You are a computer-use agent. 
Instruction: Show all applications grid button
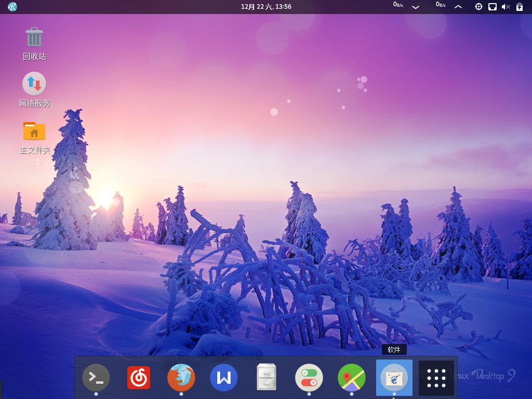(x=436, y=378)
